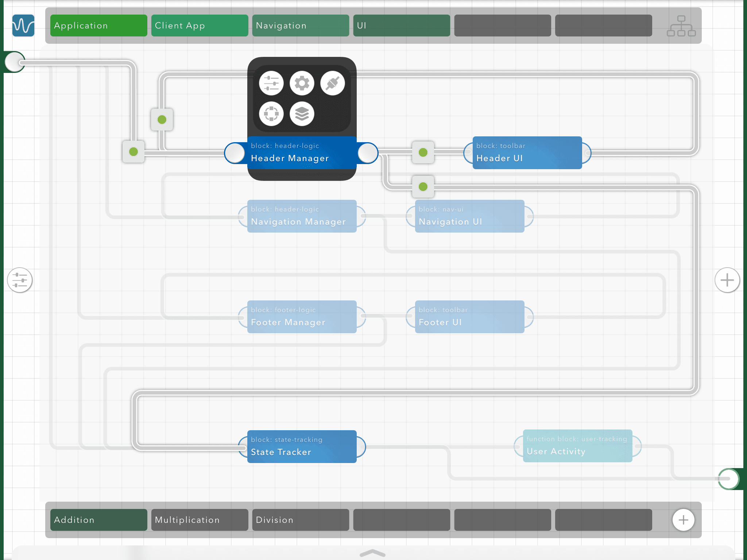This screenshot has height=560, width=747.
Task: Click the plus button on right edge
Action: (727, 280)
